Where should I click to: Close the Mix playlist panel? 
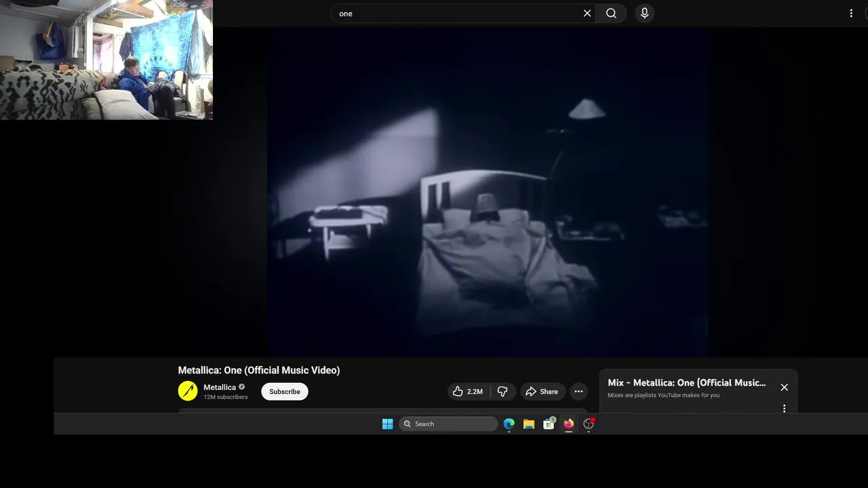tap(784, 387)
